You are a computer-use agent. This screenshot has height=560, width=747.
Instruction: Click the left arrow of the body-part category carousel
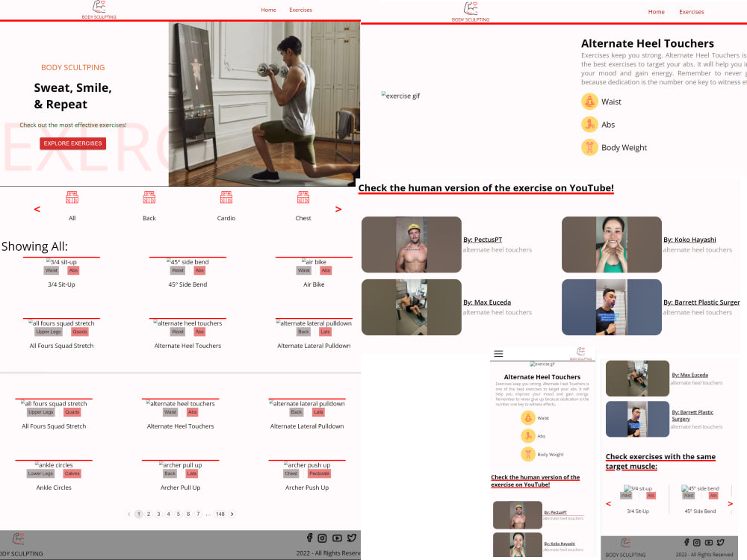(x=37, y=209)
